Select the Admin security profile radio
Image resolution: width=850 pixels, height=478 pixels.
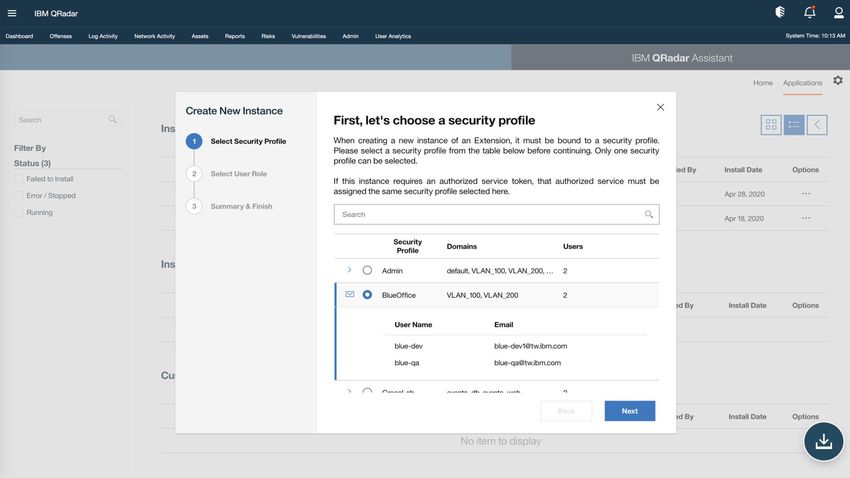click(x=367, y=270)
